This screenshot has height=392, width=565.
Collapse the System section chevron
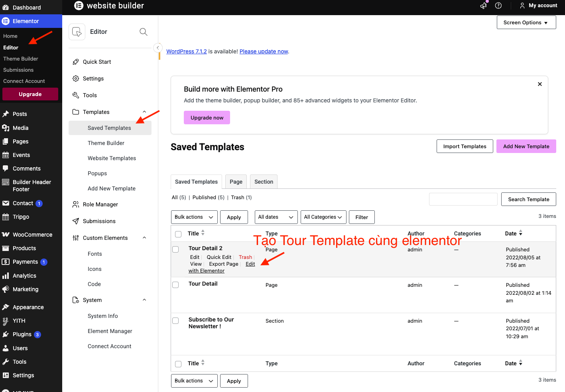coord(144,300)
